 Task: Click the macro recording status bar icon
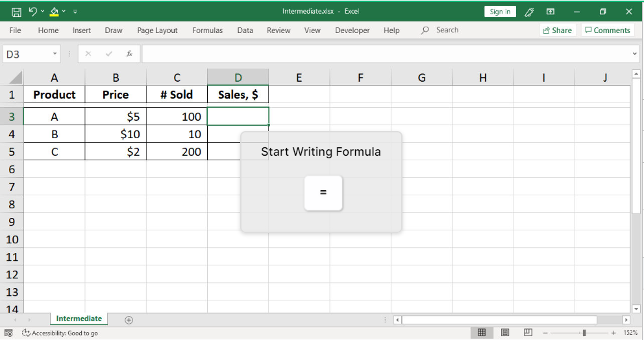pyautogui.click(x=8, y=333)
